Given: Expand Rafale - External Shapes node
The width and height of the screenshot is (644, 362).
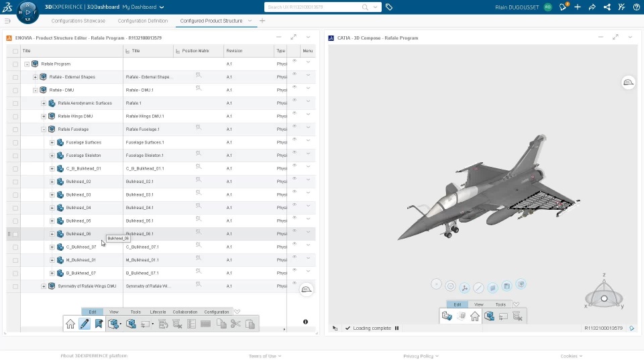Looking at the screenshot, I should click(x=36, y=77).
